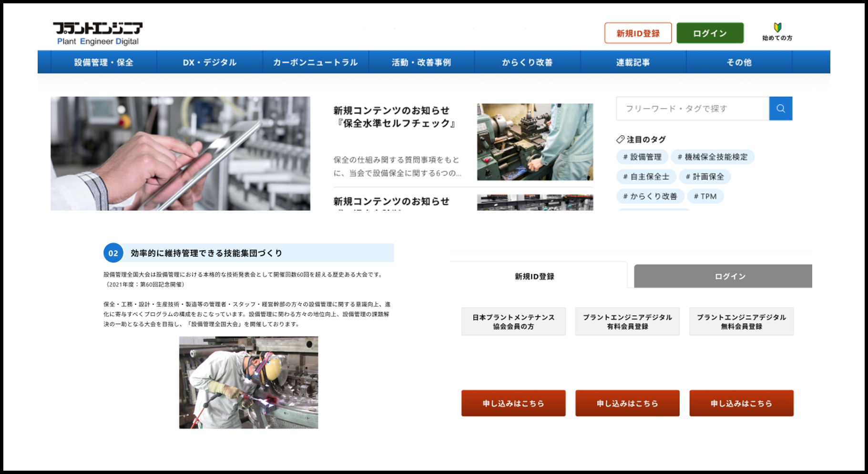Screen dimensions: 868x474
Task: Open the lathe machine article thumbnail
Action: (x=535, y=142)
